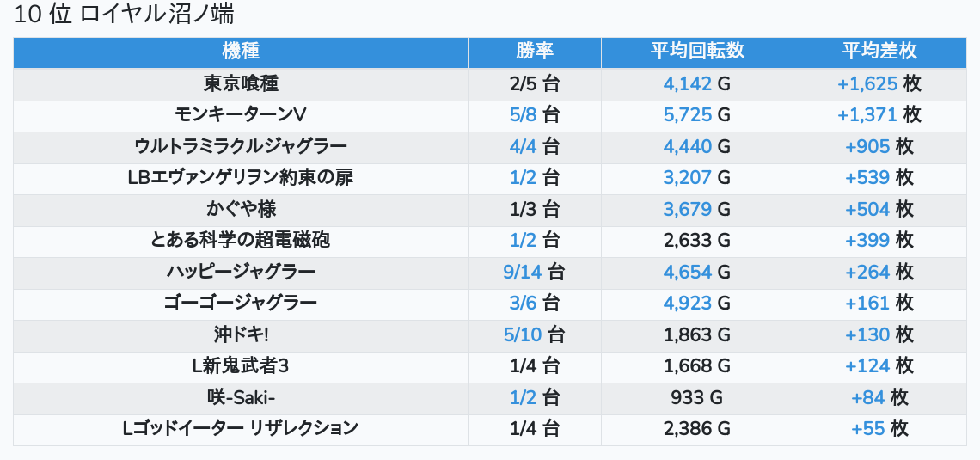Open the 4,142 average spins link for 東京喰種

pos(688,84)
